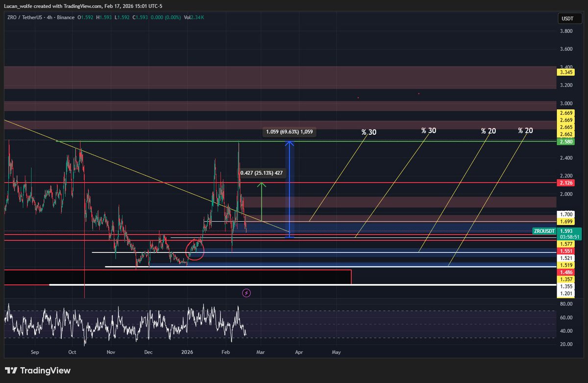
Task: Click the green 2.580 price label
Action: pyautogui.click(x=564, y=142)
